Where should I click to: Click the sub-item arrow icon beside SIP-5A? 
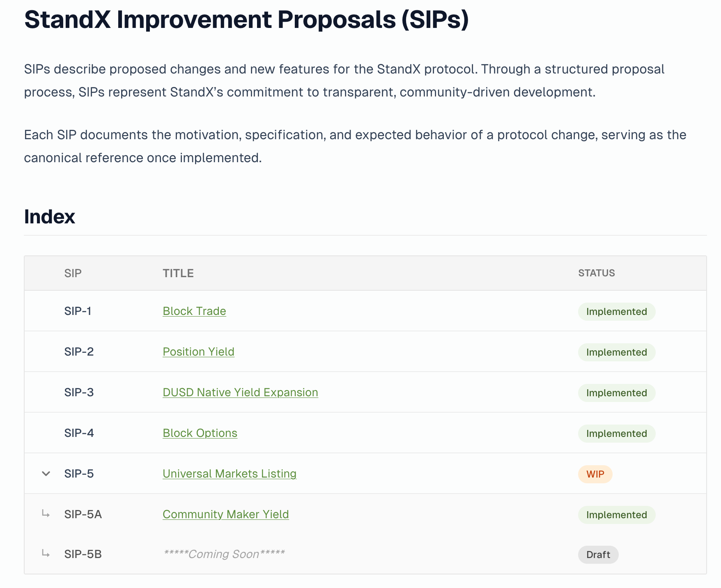(x=46, y=514)
